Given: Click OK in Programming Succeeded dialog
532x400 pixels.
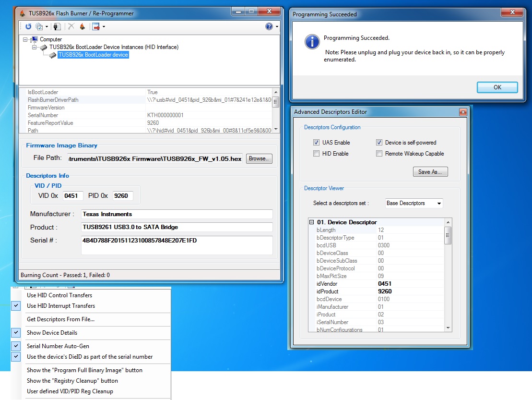Looking at the screenshot, I should click(x=497, y=87).
